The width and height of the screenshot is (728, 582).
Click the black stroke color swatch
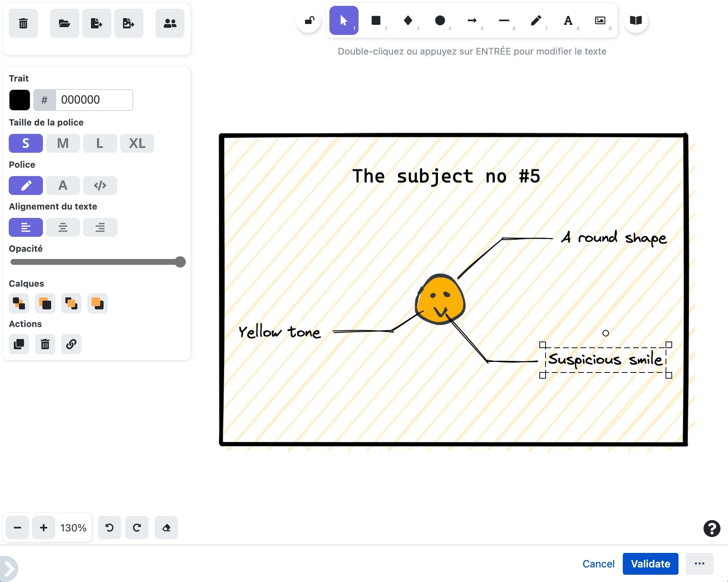(x=20, y=100)
